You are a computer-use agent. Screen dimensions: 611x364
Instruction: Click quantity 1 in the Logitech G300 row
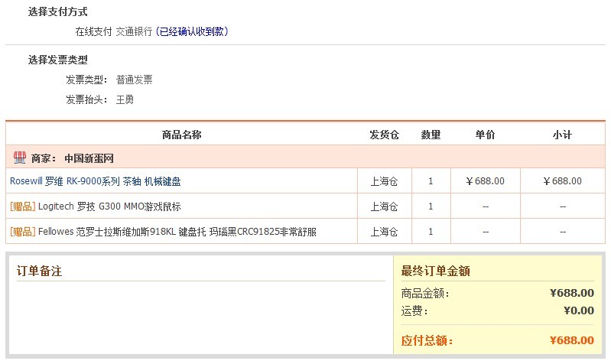point(431,206)
